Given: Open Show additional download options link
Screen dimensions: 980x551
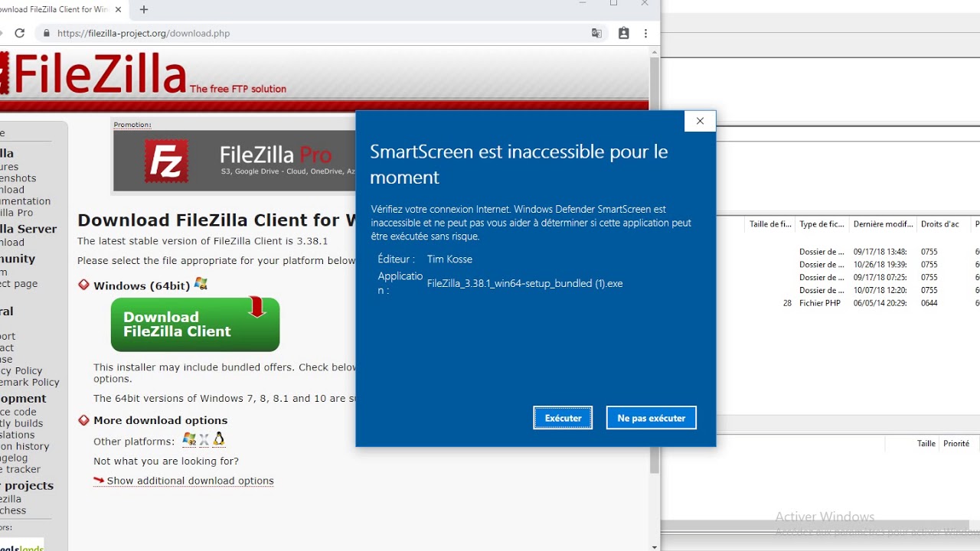Looking at the screenshot, I should (x=190, y=481).
